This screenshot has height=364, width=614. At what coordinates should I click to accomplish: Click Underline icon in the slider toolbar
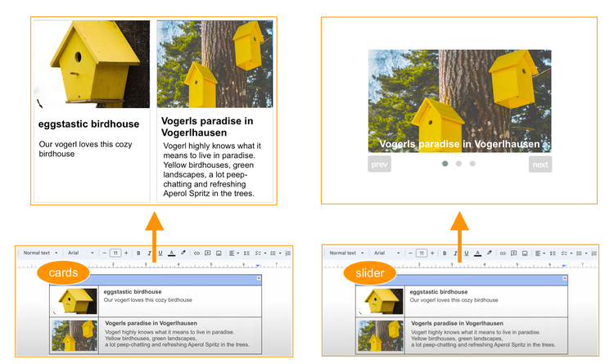pyautogui.click(x=466, y=254)
